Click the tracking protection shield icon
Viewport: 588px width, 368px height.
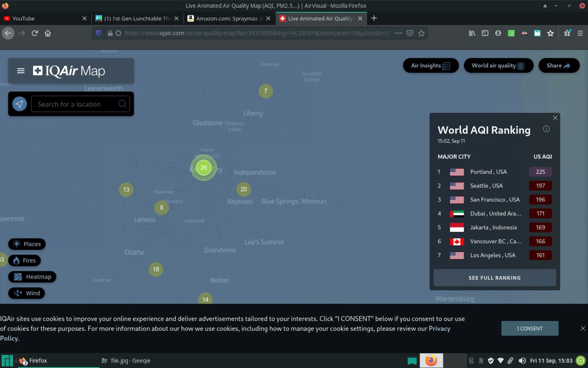[98, 33]
